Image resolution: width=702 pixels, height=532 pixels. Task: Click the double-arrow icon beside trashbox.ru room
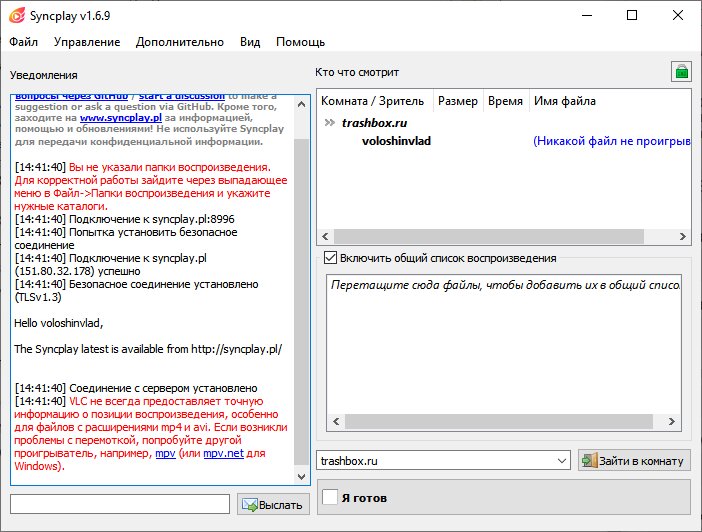pos(330,123)
